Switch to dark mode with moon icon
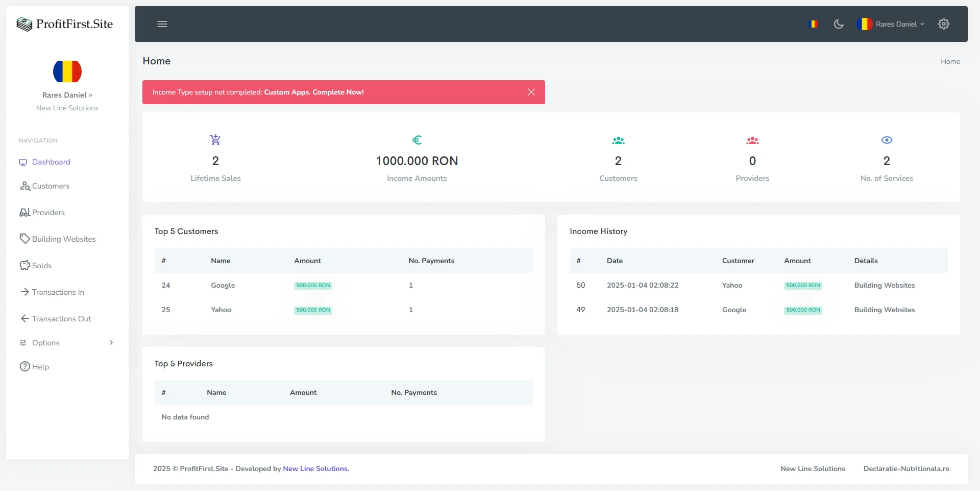980x491 pixels. (x=838, y=24)
